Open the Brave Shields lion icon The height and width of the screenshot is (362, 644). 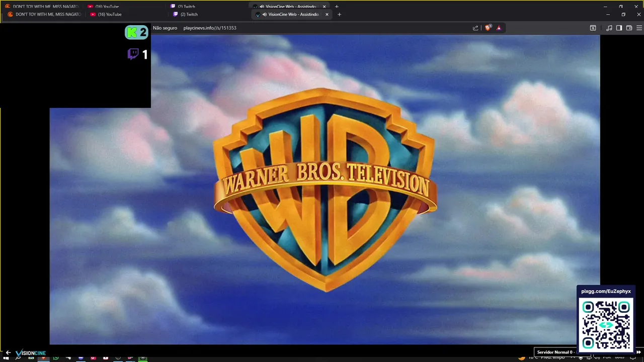488,28
